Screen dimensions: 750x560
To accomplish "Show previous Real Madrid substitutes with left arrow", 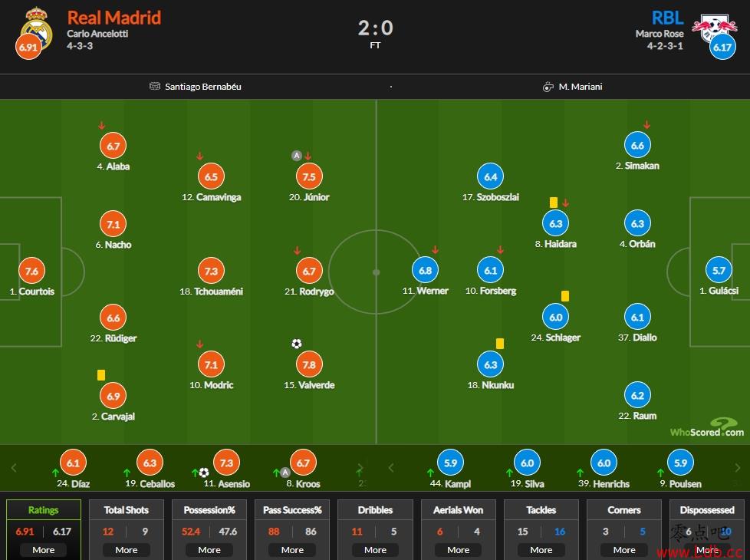I will pos(14,468).
